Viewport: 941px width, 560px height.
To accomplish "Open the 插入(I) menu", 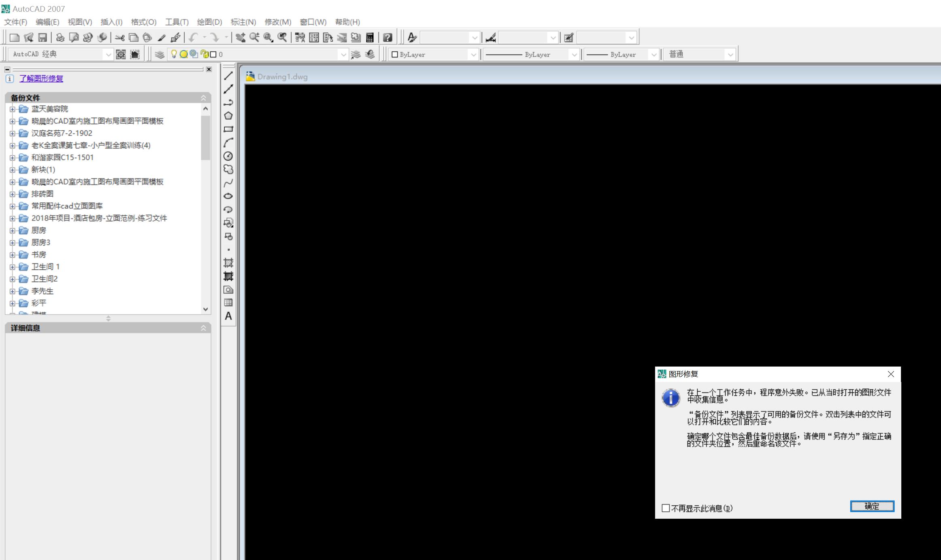I will 111,22.
